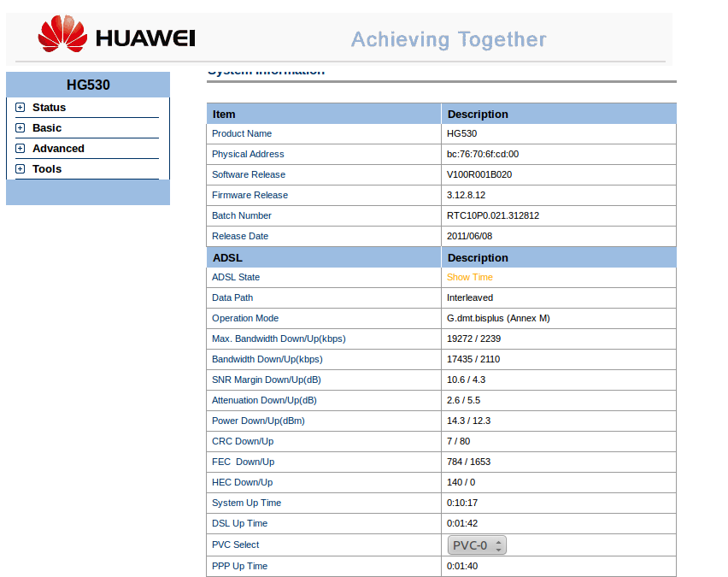
Task: Click Max. Bandwidth Down/Up(kbps) label
Action: pyautogui.click(x=279, y=339)
